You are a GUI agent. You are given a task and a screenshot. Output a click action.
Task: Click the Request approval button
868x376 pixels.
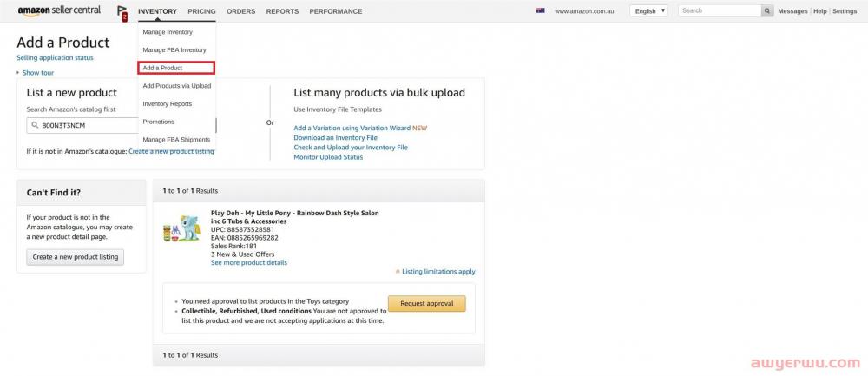426,304
